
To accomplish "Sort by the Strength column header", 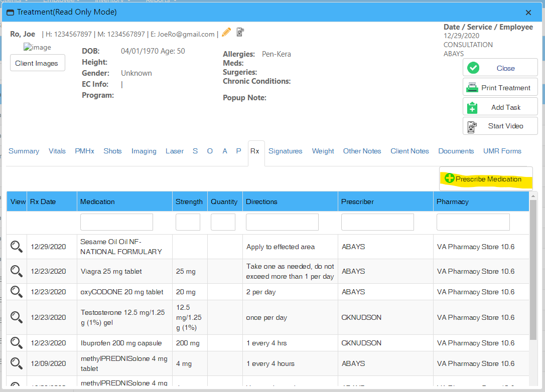I will [x=190, y=202].
